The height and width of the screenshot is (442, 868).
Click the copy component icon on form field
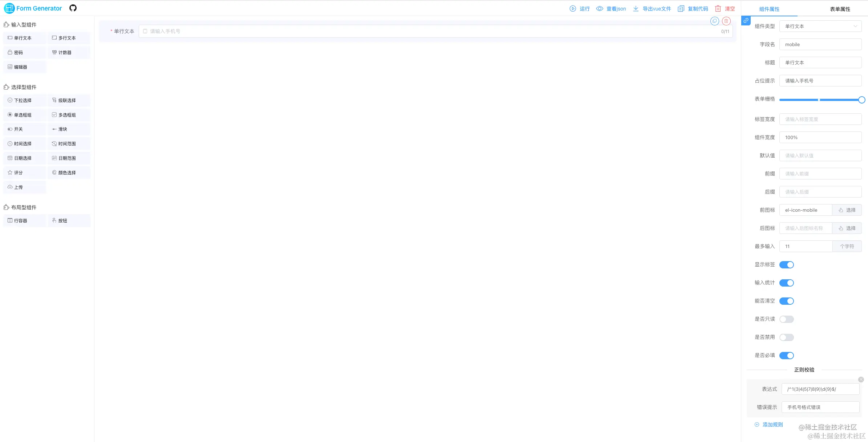click(714, 21)
